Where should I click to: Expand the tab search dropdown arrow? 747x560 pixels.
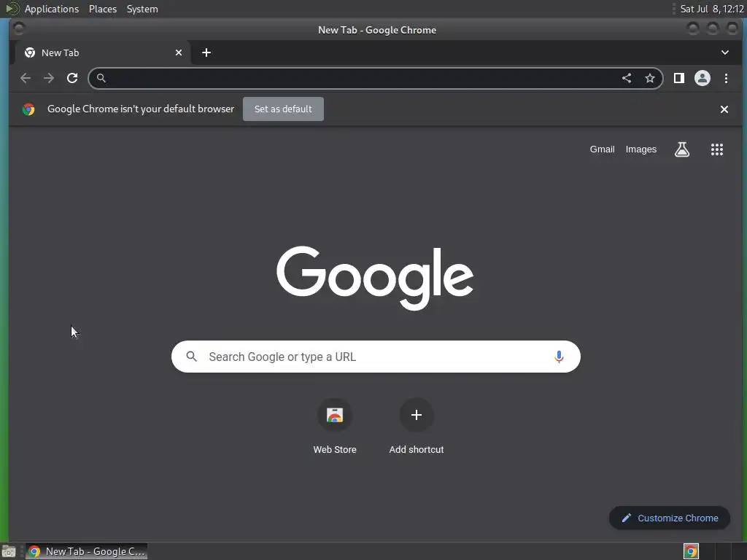tap(724, 52)
